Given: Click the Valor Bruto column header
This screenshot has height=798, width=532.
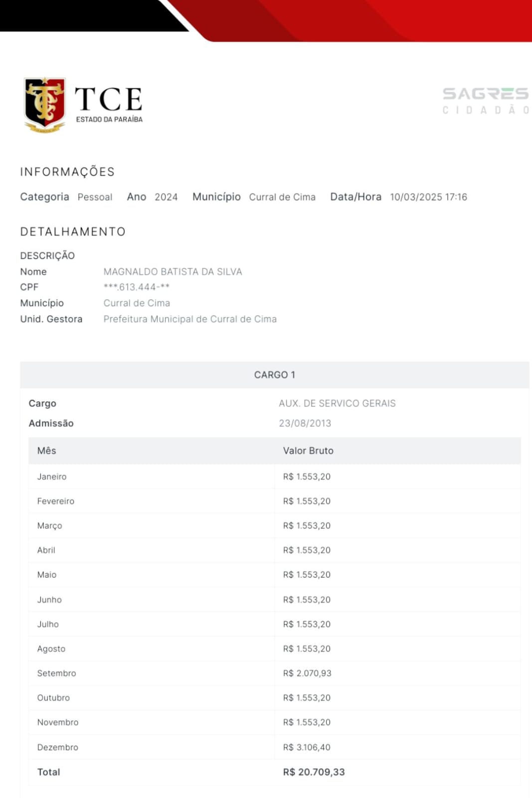Looking at the screenshot, I should pyautogui.click(x=308, y=451).
